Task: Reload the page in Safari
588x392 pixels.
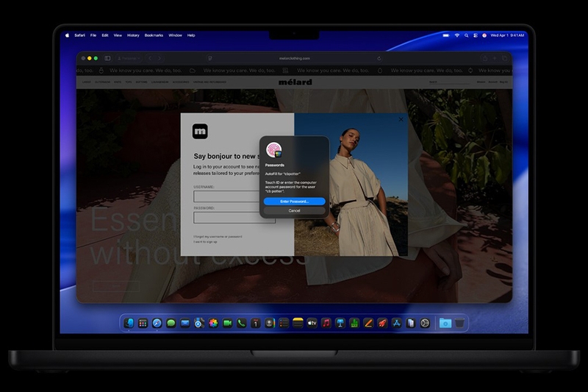Action: (x=379, y=58)
